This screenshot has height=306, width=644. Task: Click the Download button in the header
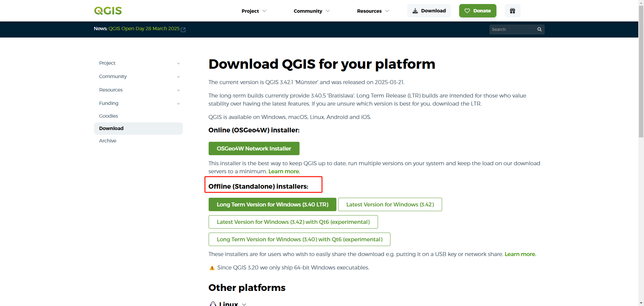[429, 11]
